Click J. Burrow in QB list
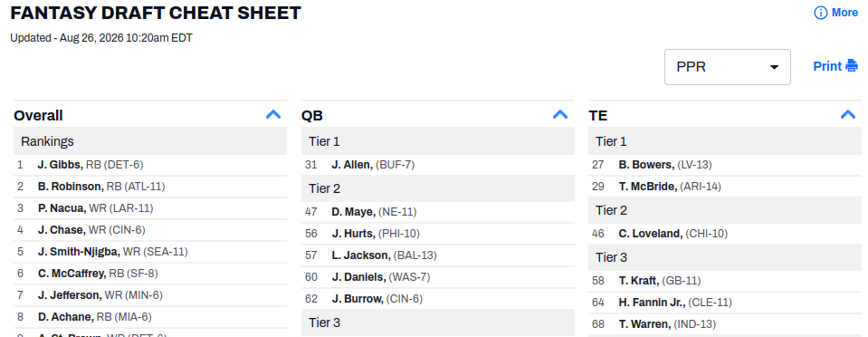Viewport: 868px width, 337px height. pyautogui.click(x=358, y=299)
